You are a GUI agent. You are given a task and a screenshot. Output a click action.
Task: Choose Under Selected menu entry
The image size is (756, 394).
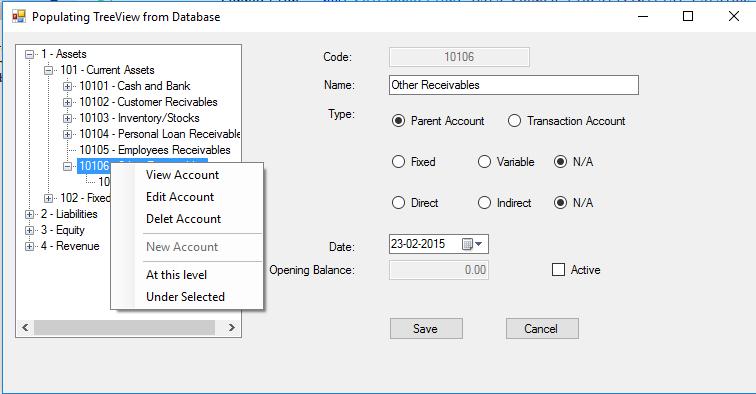pyautogui.click(x=187, y=297)
